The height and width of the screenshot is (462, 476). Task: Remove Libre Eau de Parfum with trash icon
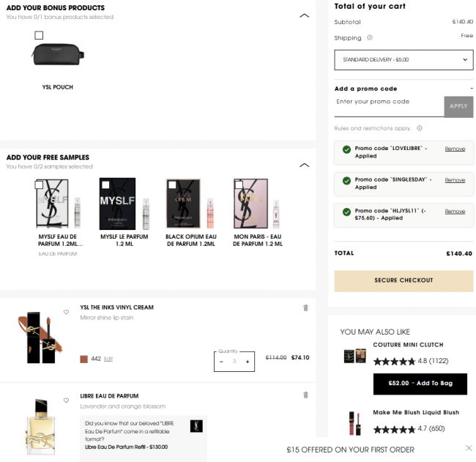pos(305,395)
